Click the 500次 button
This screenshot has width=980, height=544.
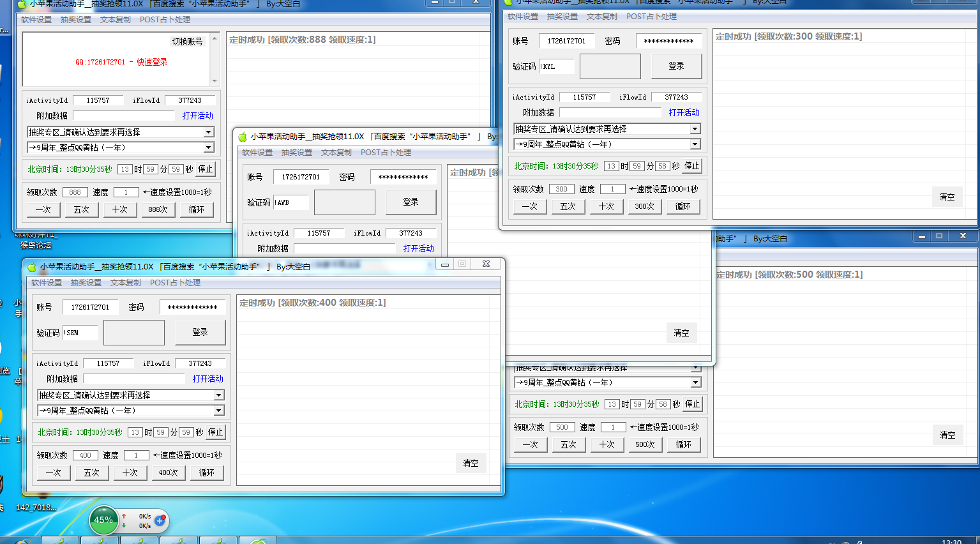click(x=645, y=444)
